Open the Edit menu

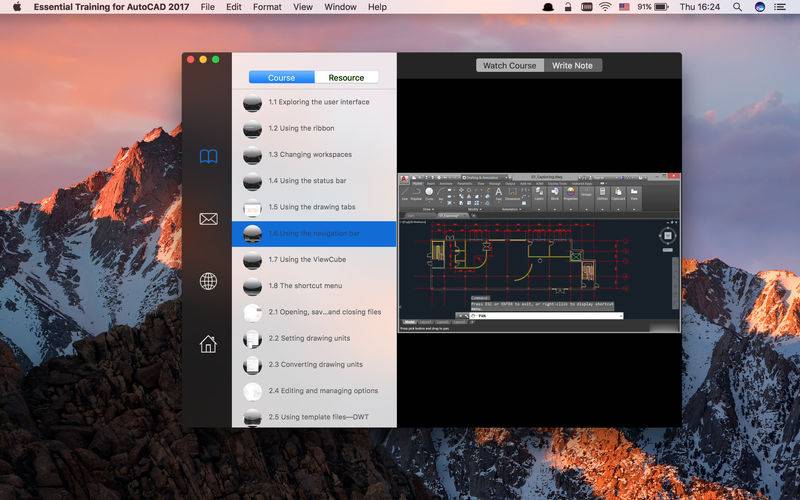point(234,7)
